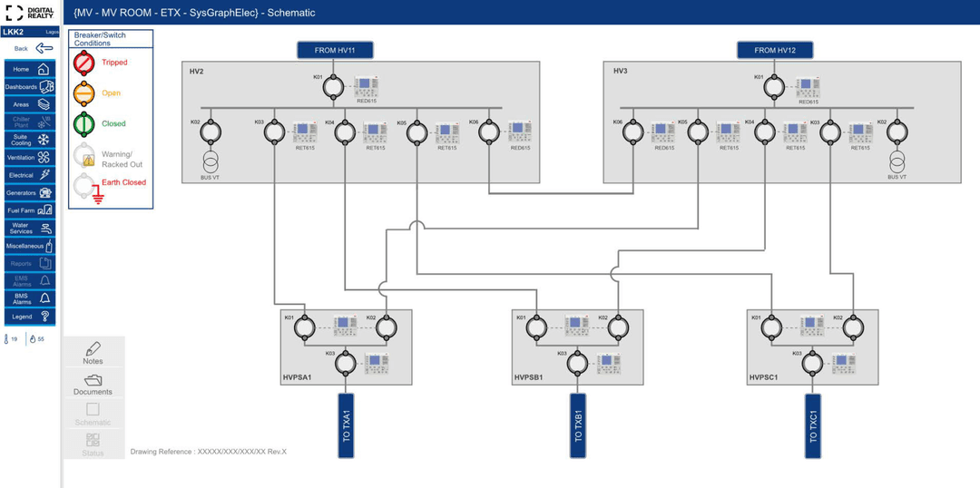
Task: Click the Digital Realty logo
Action: [x=31, y=13]
